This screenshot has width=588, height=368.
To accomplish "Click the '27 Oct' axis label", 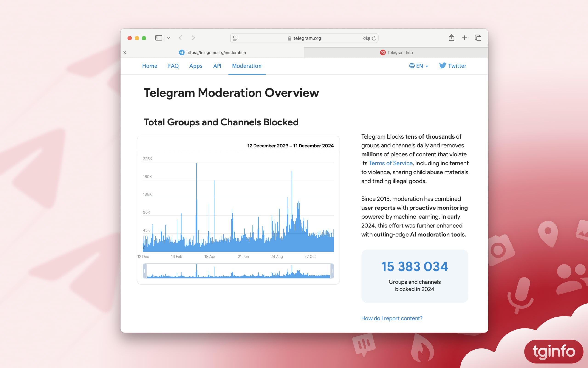I will point(310,257).
